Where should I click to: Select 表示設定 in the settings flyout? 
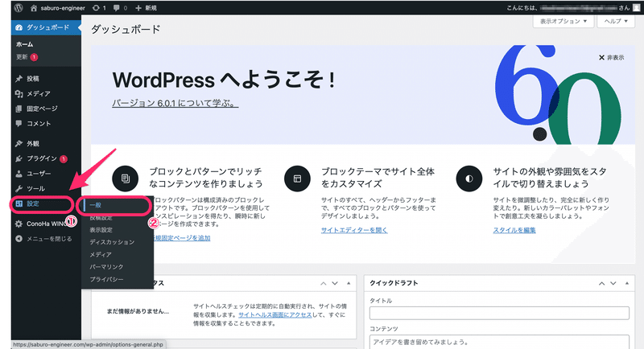click(101, 230)
